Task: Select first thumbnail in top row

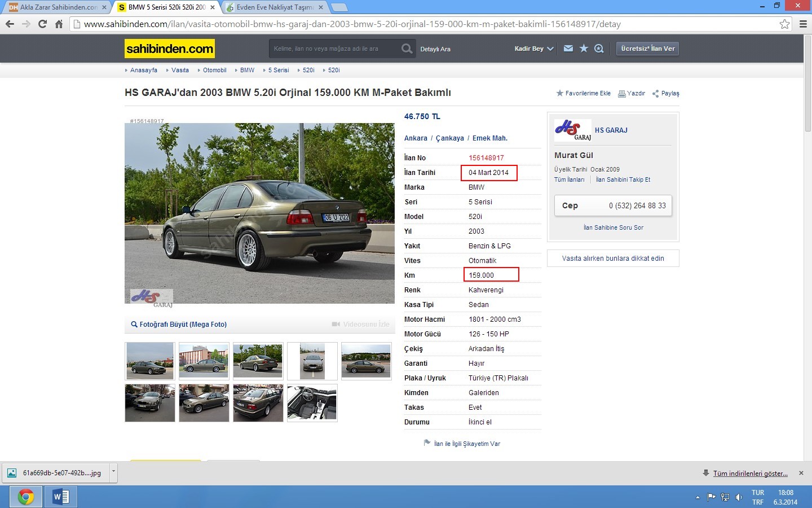Action: point(150,361)
